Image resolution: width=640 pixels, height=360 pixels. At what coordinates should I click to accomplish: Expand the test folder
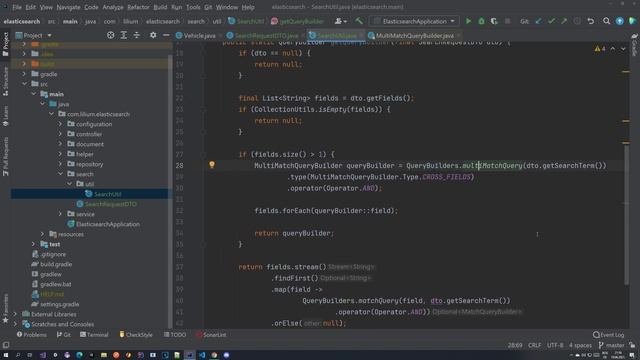(x=34, y=244)
